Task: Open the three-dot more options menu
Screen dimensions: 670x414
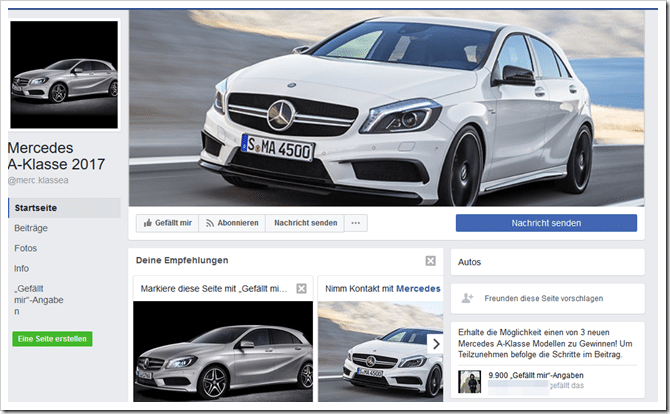Action: pos(356,223)
